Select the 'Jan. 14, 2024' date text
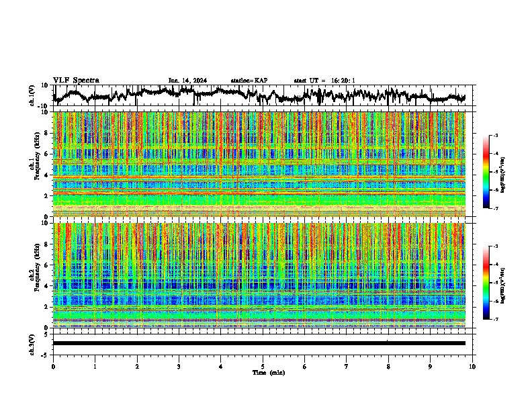This screenshot has height=411, width=532. point(187,81)
